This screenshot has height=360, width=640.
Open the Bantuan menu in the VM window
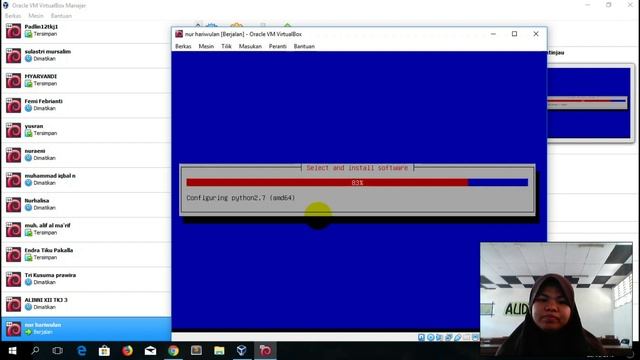(x=304, y=46)
